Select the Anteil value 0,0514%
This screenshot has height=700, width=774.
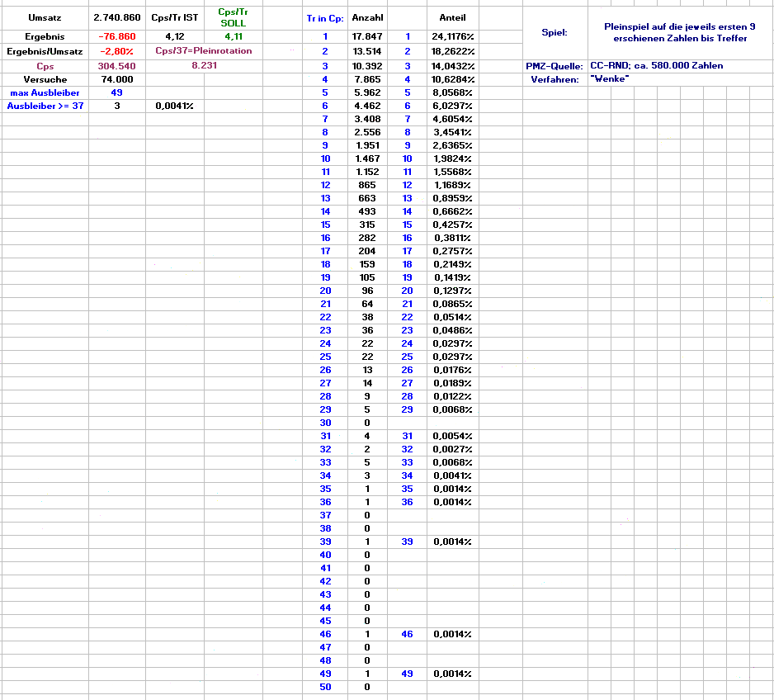[453, 318]
